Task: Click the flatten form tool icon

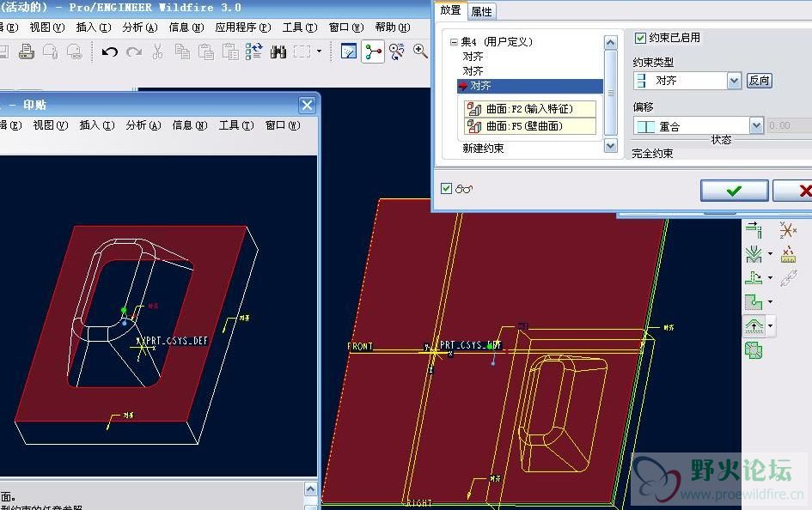Action: tap(754, 350)
